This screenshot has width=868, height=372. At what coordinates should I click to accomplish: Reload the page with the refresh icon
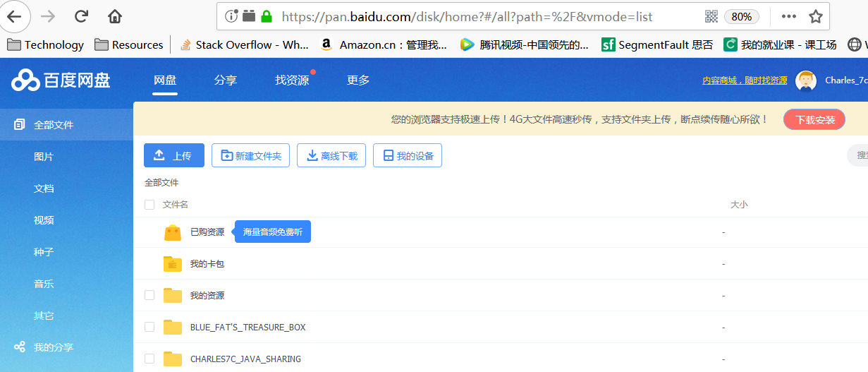tap(81, 16)
